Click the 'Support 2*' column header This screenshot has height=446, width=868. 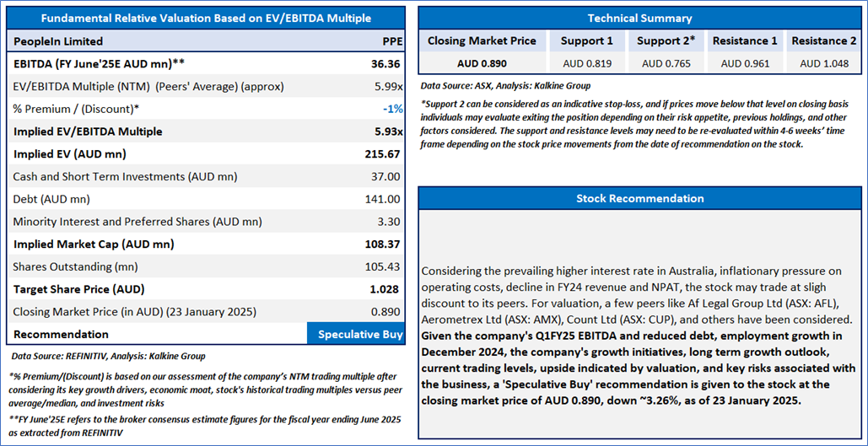click(x=666, y=41)
